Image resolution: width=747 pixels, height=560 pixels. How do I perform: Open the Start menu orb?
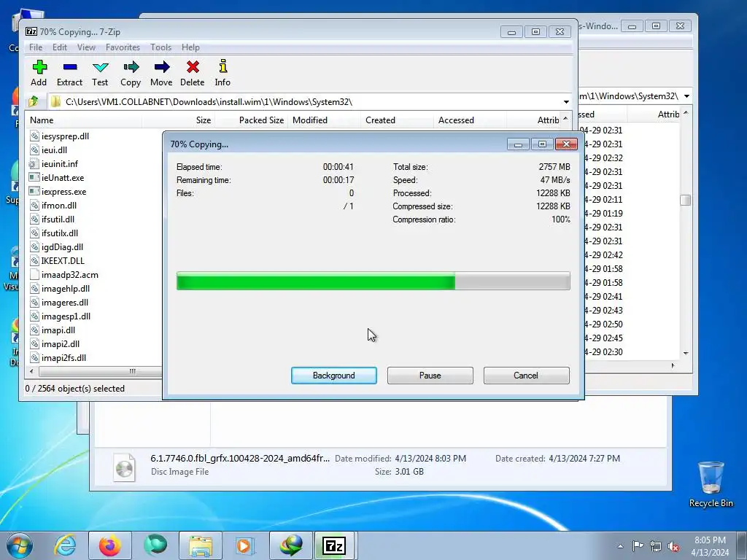click(20, 545)
